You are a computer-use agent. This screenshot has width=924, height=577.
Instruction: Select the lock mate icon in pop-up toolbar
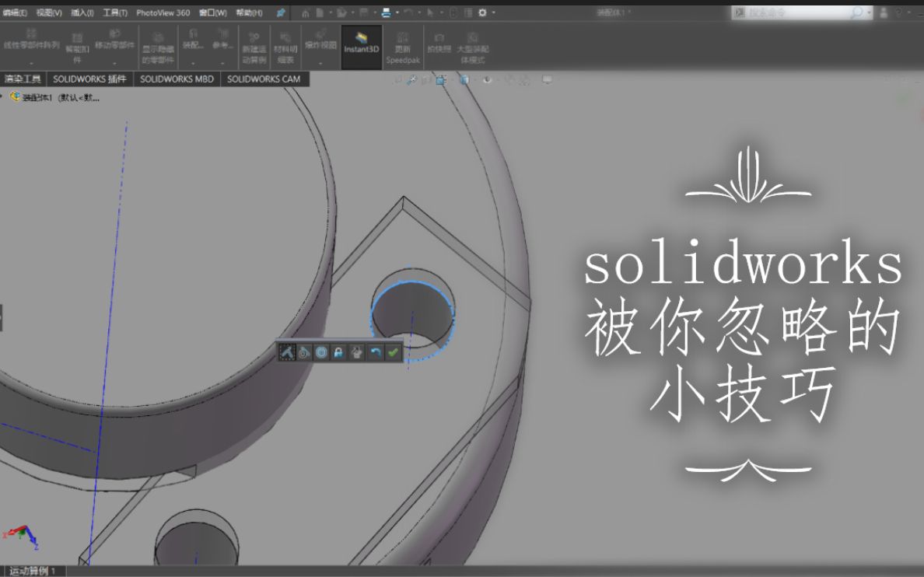(x=338, y=352)
